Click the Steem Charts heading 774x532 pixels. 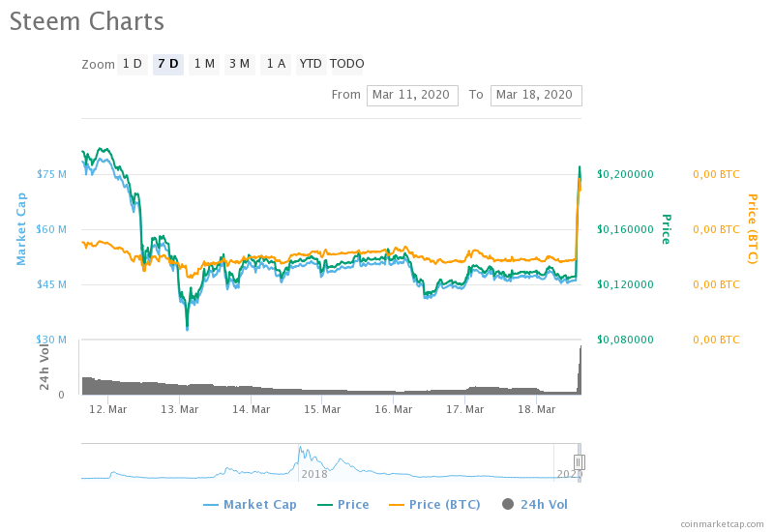(87, 21)
